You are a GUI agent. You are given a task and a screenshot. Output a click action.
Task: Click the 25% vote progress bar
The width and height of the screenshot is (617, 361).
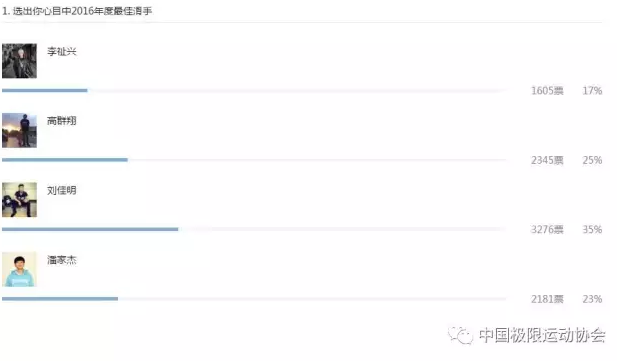point(254,160)
